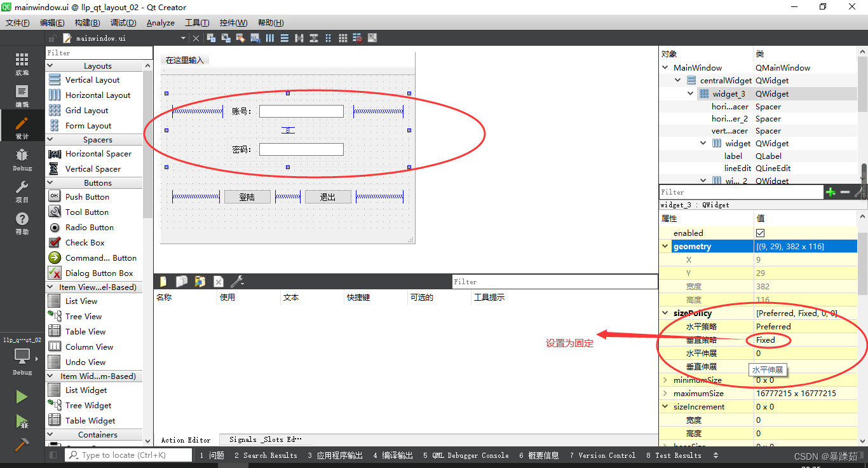Open the Analyze menu
This screenshot has width=868, height=468.
click(x=160, y=23)
